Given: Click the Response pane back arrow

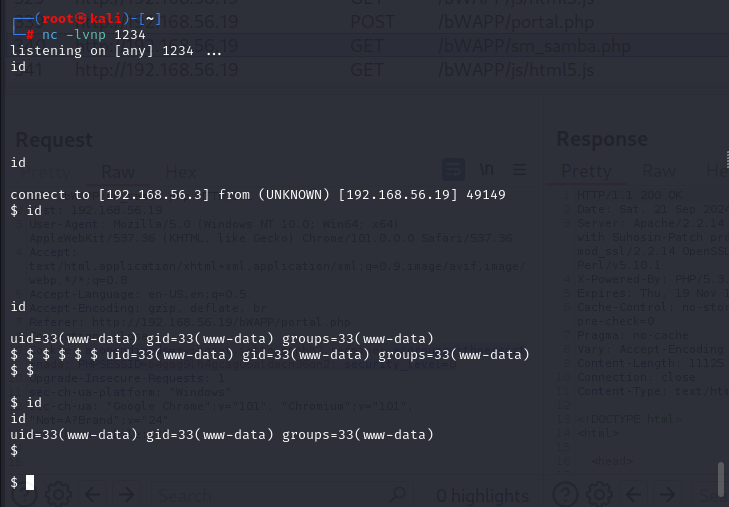Looking at the screenshot, I should tap(634, 493).
